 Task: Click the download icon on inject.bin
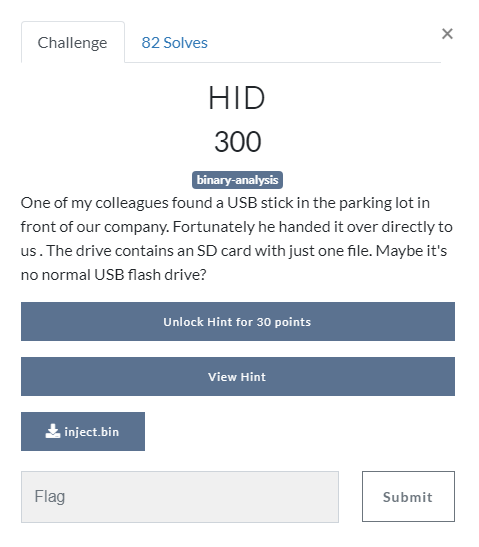[53, 431]
